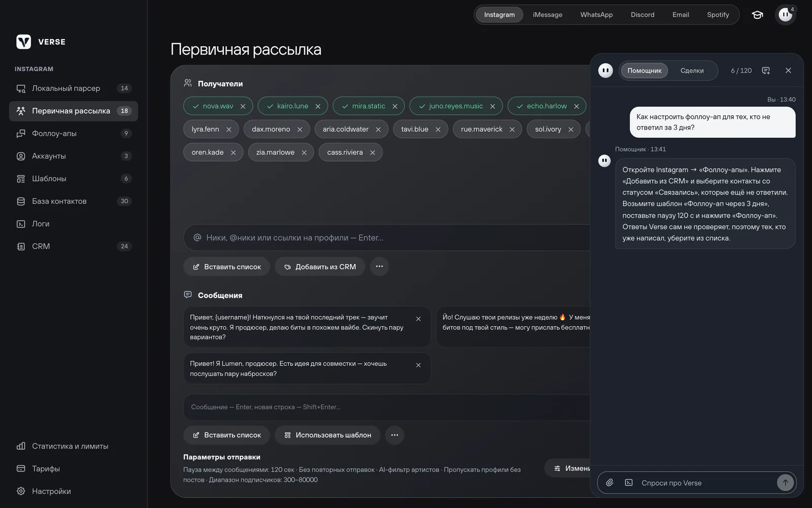This screenshot has width=812, height=508.
Task: Select the Помощник tab
Action: coord(645,71)
